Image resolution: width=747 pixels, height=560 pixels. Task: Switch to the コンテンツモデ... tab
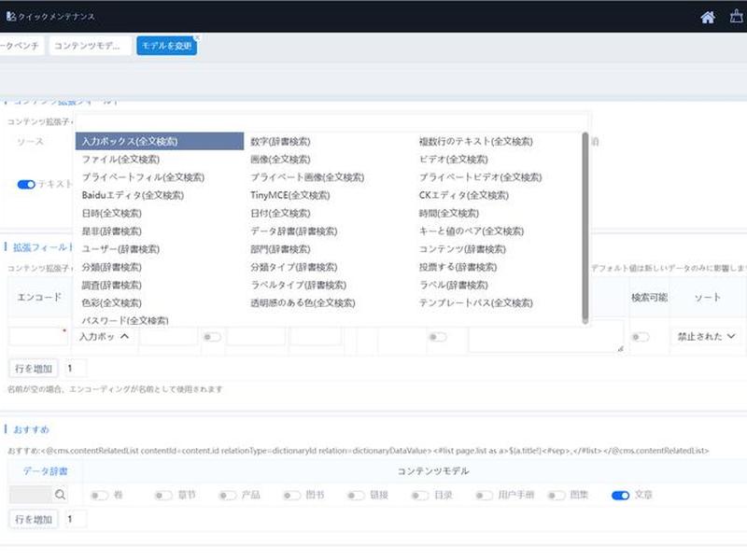coord(90,46)
